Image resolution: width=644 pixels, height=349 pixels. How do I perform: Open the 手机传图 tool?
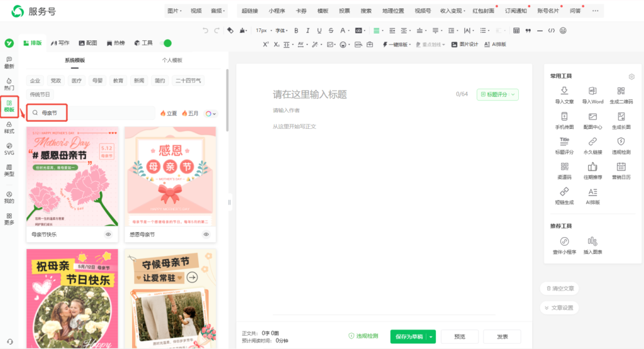point(564,121)
